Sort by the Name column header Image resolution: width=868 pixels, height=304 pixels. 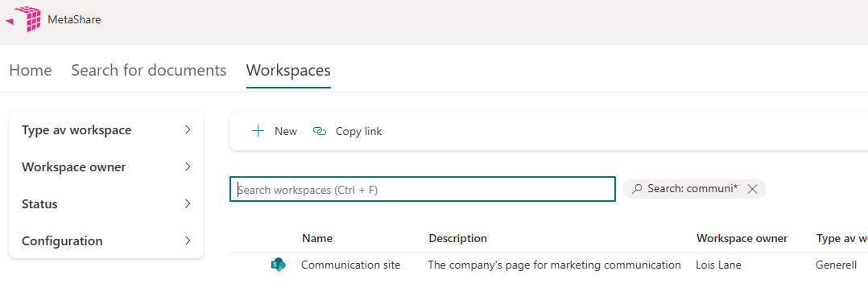317,238
